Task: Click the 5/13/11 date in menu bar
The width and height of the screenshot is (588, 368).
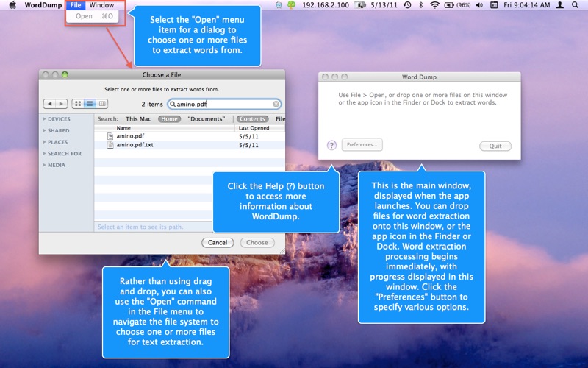Action: coord(384,5)
